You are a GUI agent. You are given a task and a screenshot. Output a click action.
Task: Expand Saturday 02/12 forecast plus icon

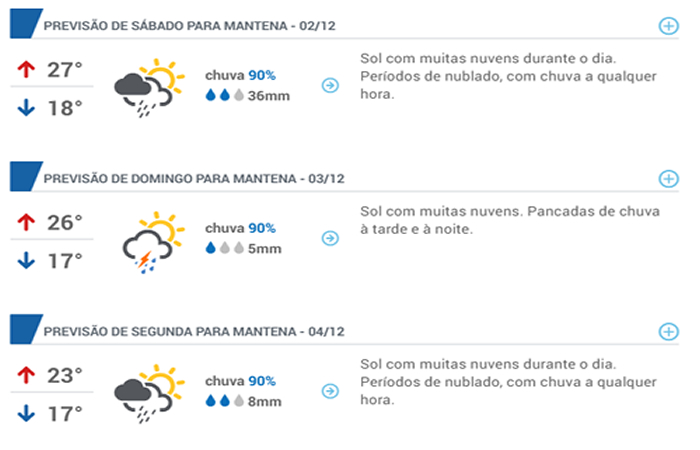(668, 26)
